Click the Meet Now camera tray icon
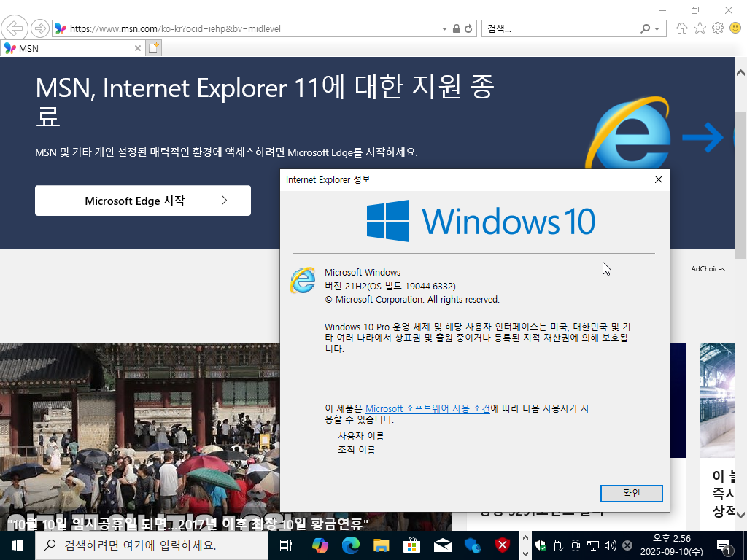The height and width of the screenshot is (560, 747). [x=576, y=545]
